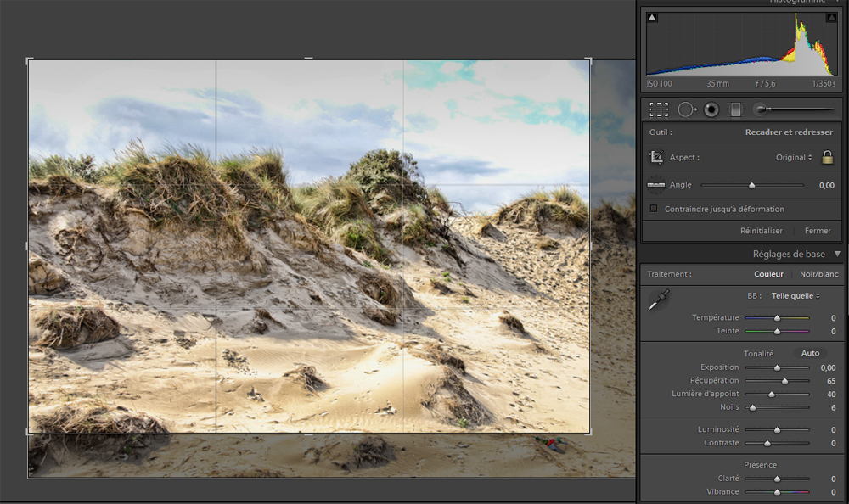Screen dimensions: 849x504
Task: Choose Couleur treatment
Action: click(769, 274)
